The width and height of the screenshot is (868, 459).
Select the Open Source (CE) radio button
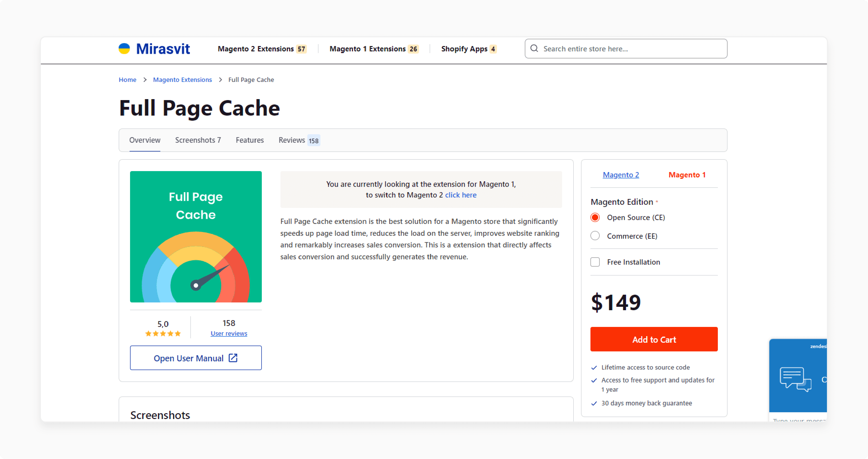(595, 218)
